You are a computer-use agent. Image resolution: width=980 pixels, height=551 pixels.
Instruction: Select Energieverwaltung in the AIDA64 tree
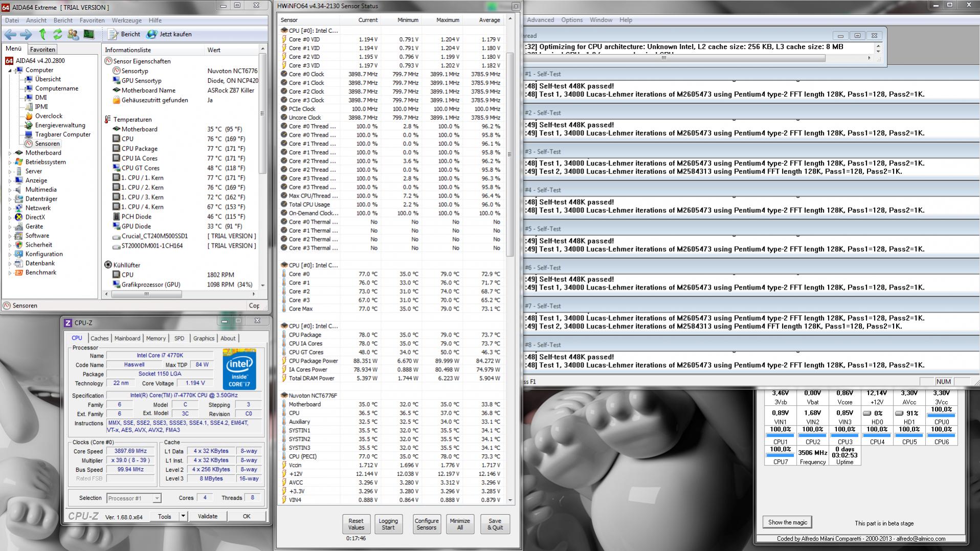point(60,125)
